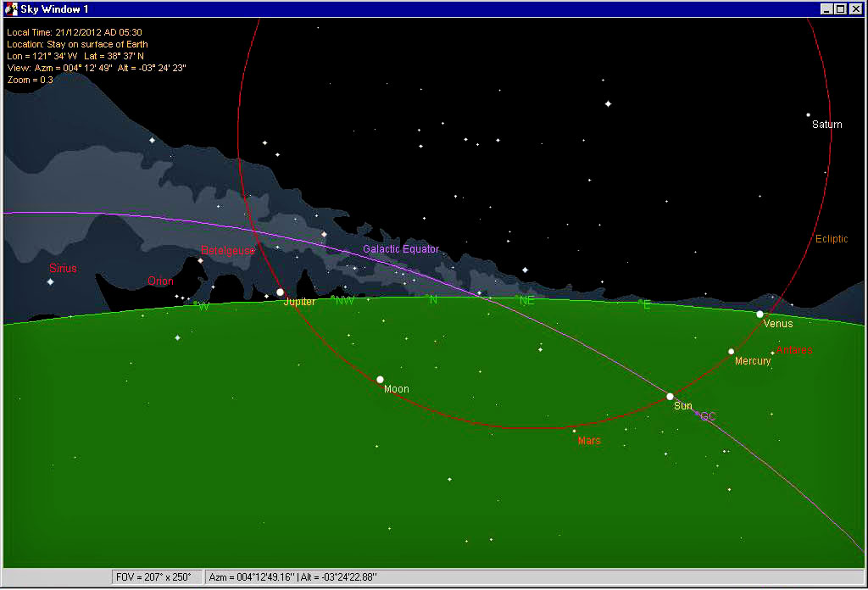Viewport: 868px width, 590px height.
Task: Click the Galactic Equator label
Action: pos(401,249)
